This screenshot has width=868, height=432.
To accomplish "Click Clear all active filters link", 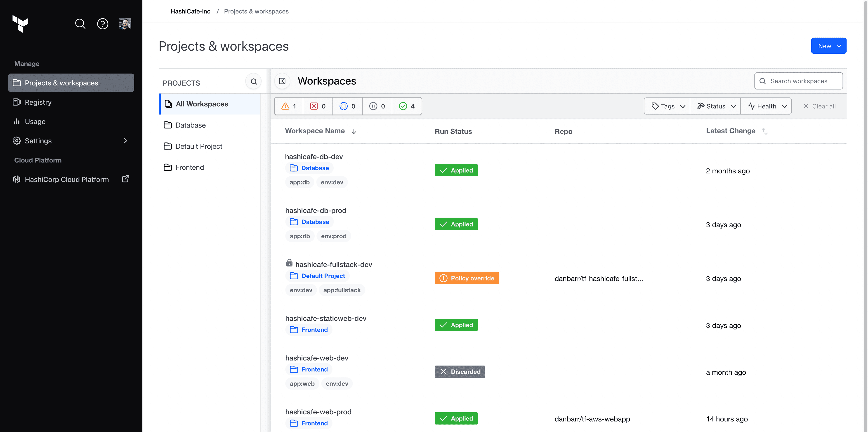I will pos(819,106).
